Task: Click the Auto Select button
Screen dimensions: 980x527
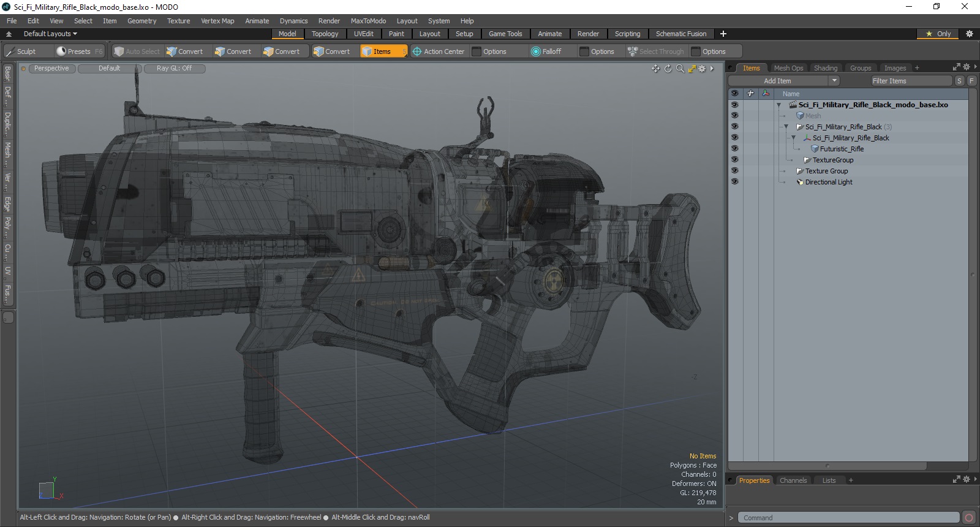Action: [x=137, y=51]
